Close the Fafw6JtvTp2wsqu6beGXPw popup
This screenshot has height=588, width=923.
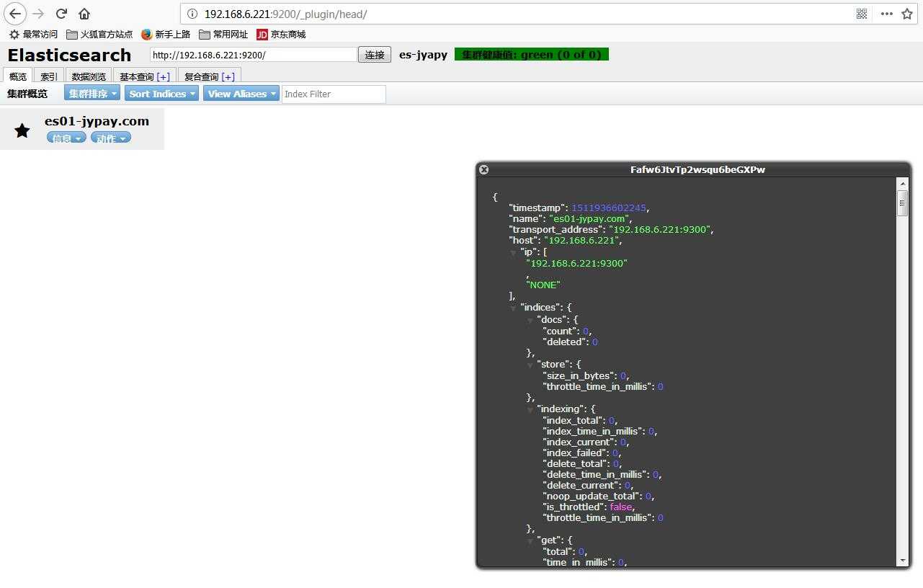pyautogui.click(x=484, y=169)
